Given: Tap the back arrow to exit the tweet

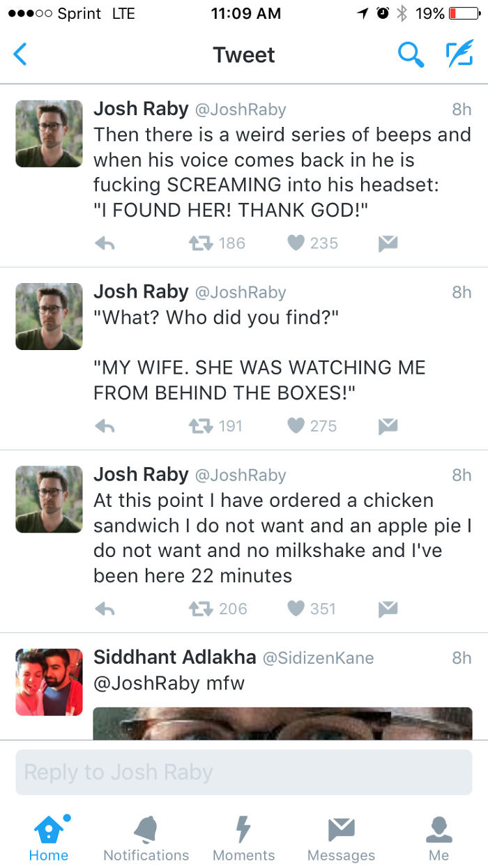Looking at the screenshot, I should tap(20, 54).
